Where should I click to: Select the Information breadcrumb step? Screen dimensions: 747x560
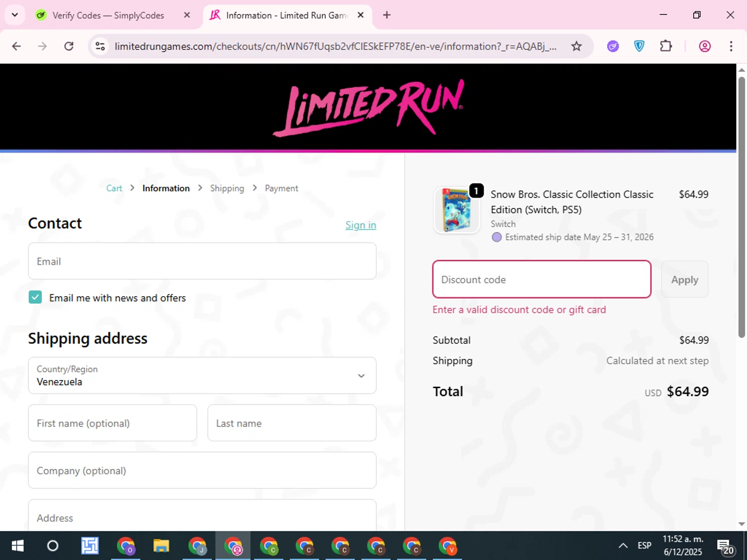tap(166, 188)
